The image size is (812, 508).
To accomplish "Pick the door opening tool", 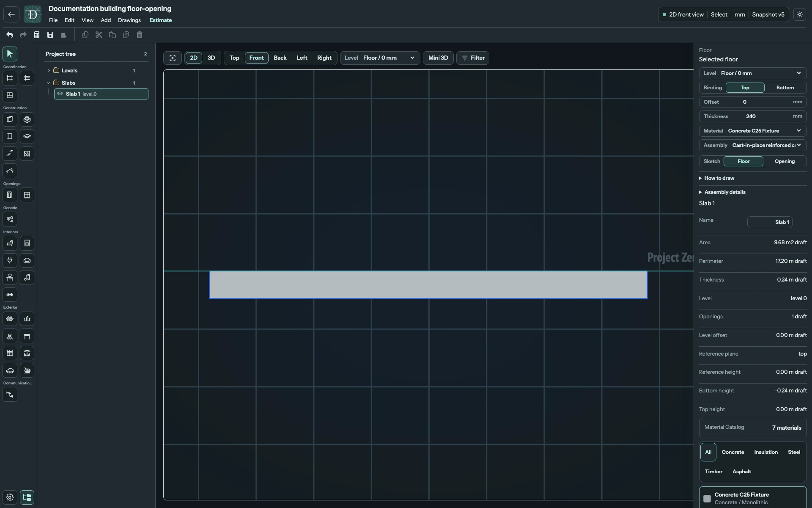I will [10, 195].
